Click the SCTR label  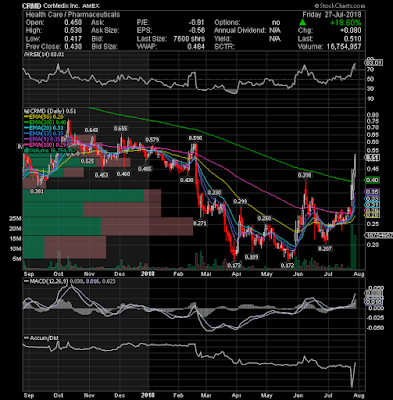(224, 47)
